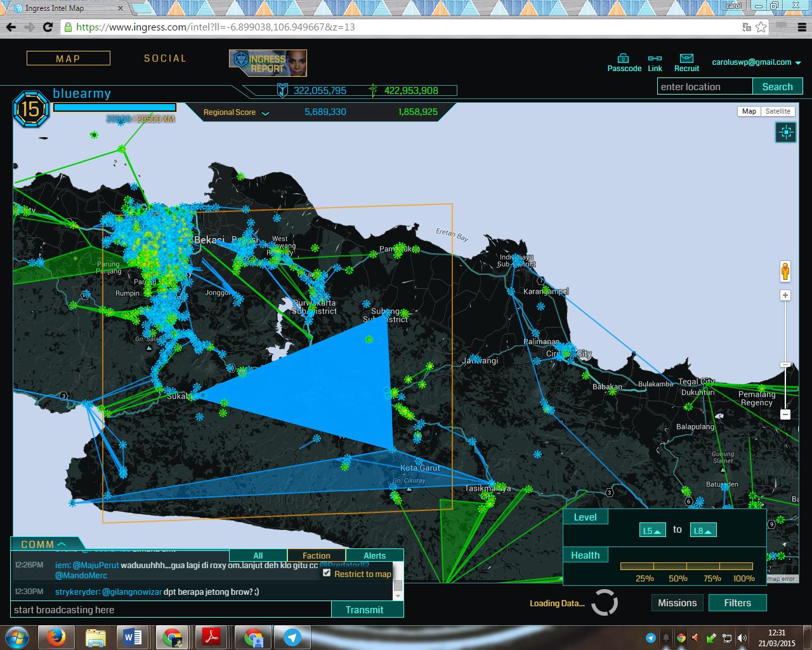
Task: Switch map view to Satellite
Action: tap(778, 111)
